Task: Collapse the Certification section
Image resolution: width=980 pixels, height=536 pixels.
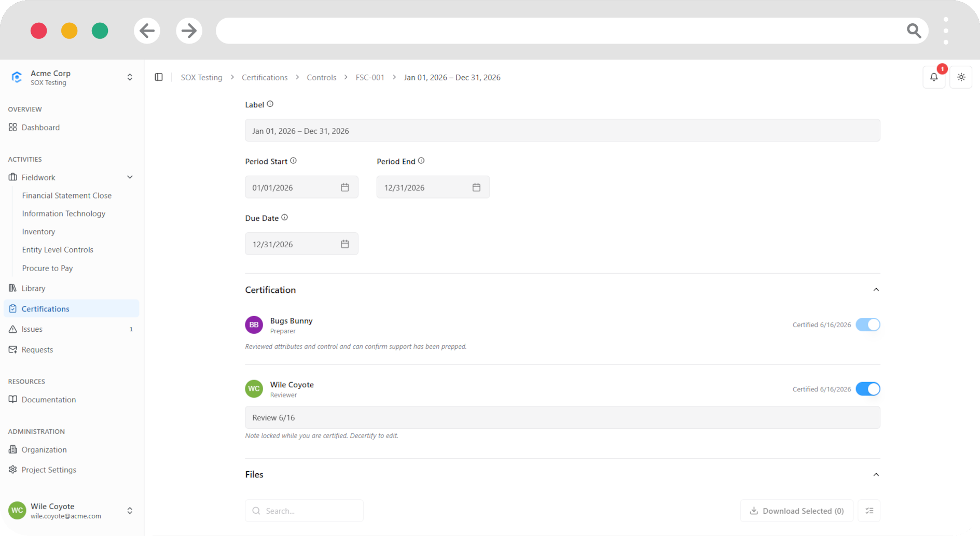Action: pyautogui.click(x=876, y=290)
